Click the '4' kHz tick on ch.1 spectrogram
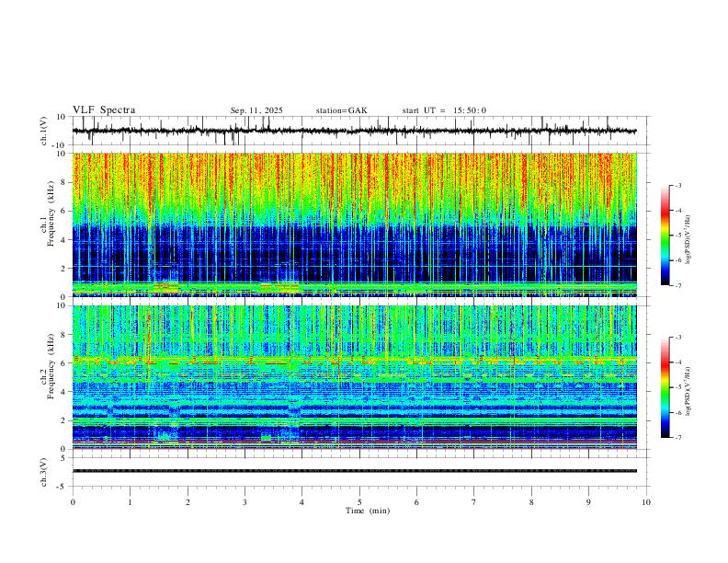 click(64, 240)
